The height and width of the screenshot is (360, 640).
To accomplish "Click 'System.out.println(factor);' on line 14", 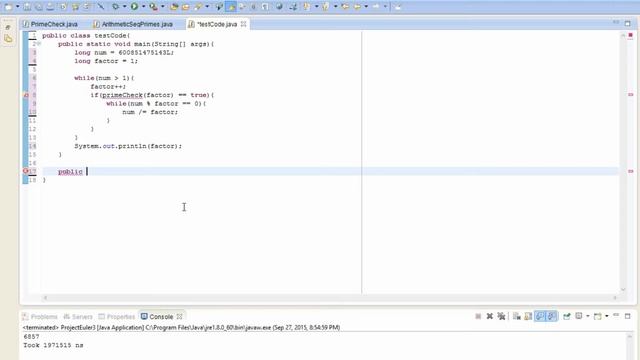I will click(x=128, y=146).
